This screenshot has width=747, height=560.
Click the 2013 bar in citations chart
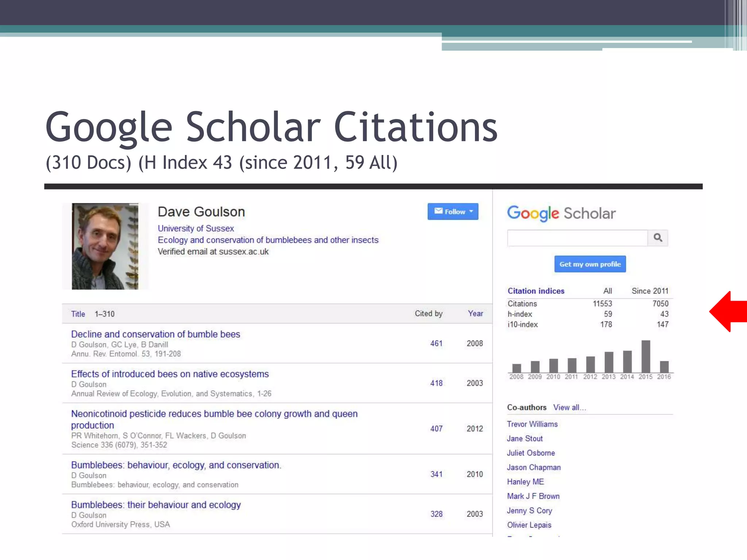point(609,362)
